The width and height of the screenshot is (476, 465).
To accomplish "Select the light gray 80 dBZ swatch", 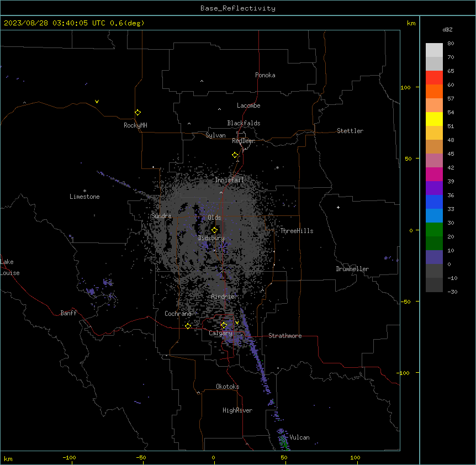I will (x=434, y=50).
